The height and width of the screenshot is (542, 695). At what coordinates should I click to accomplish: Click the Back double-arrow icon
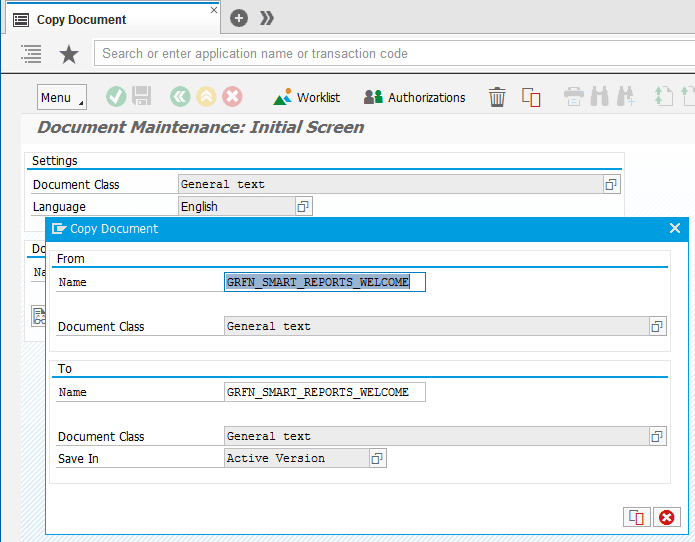(180, 97)
